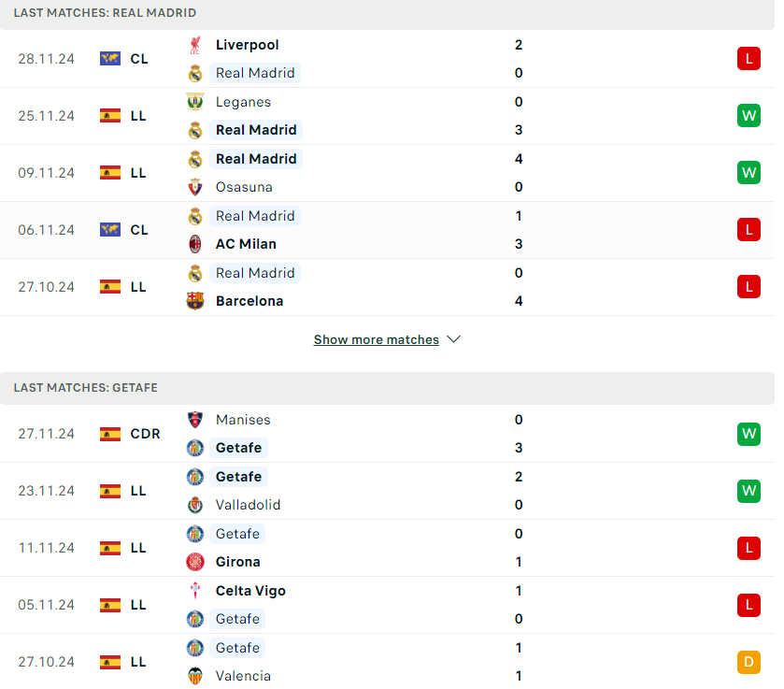The width and height of the screenshot is (784, 689).
Task: Click the Liverpool club crest icon
Action: (x=195, y=45)
